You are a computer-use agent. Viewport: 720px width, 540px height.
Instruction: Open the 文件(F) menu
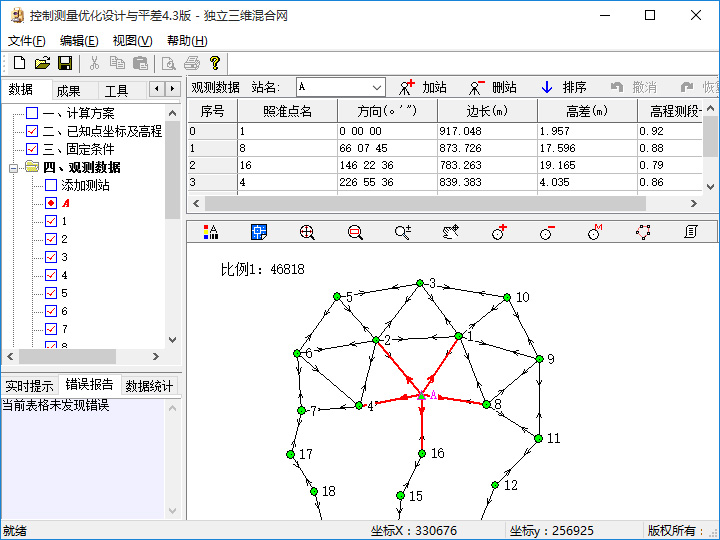tap(27, 41)
